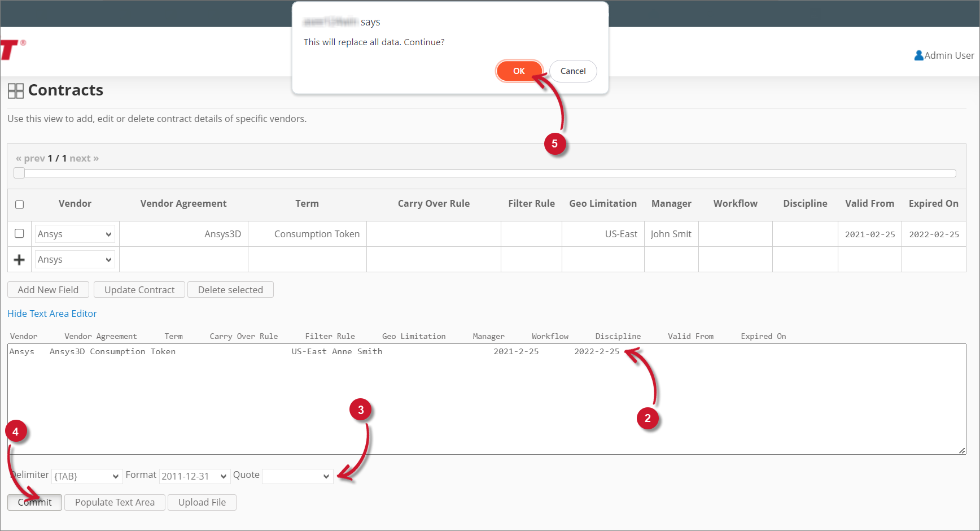Confirm the replace data dialog with OK
The width and height of the screenshot is (980, 531).
point(518,71)
